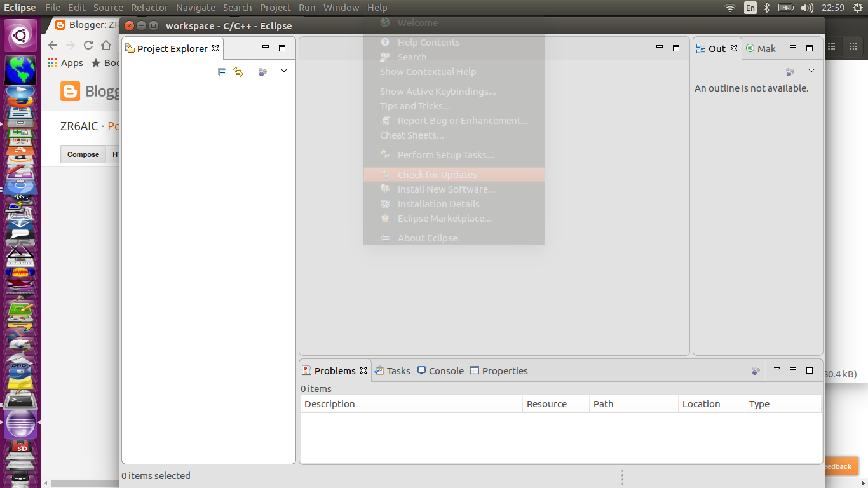
Task: Choose Help Contents in Help menu
Action: point(454,43)
